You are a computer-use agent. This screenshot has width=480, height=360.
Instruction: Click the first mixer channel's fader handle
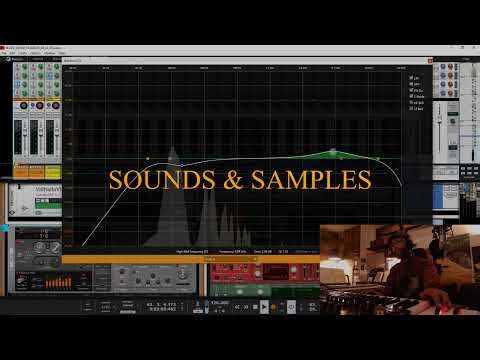click(25, 133)
